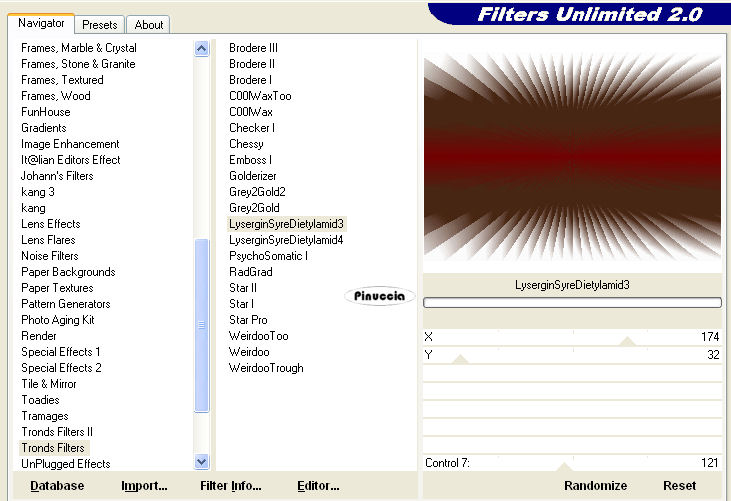
Task: Choose the C00lWaxToo filter
Action: (x=260, y=96)
